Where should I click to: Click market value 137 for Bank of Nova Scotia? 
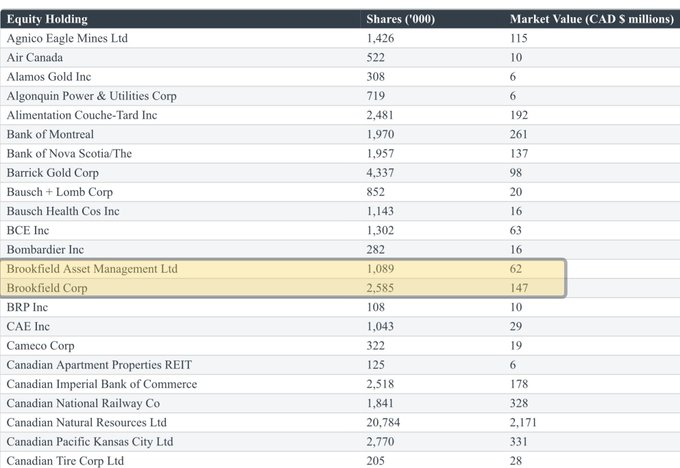(x=519, y=154)
